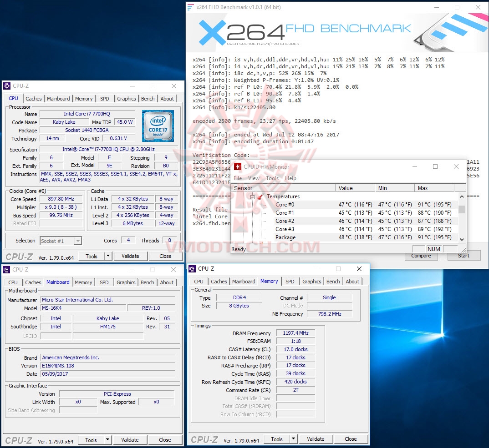
Task: Switch to the CPU tab in the Memory window
Action: point(199,282)
